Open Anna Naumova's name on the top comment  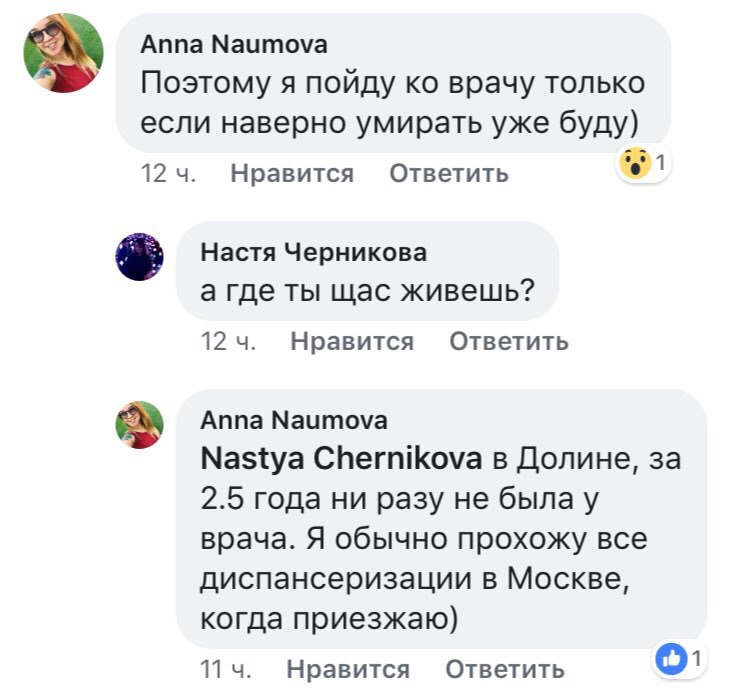click(x=233, y=44)
